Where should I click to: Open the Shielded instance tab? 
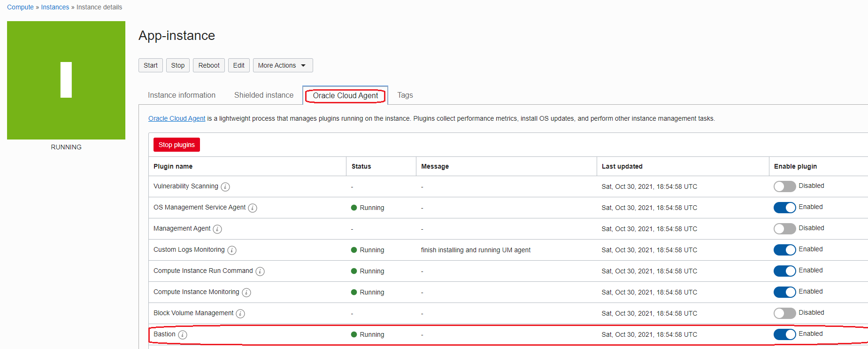(264, 95)
